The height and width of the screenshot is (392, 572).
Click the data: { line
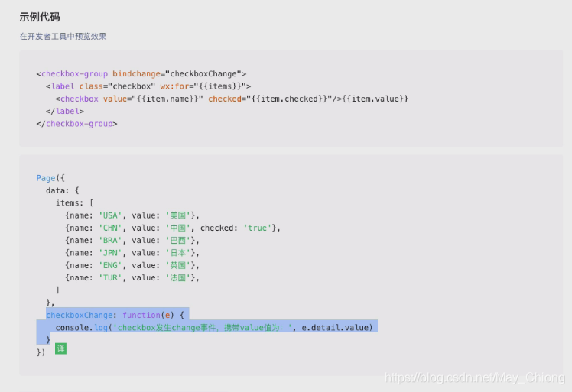63,190
